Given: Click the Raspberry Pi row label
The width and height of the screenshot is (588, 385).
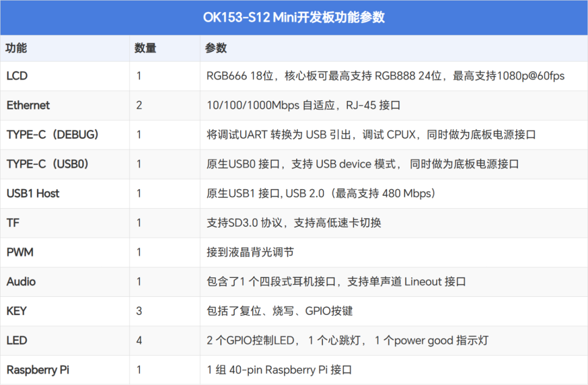Looking at the screenshot, I should (x=37, y=370).
